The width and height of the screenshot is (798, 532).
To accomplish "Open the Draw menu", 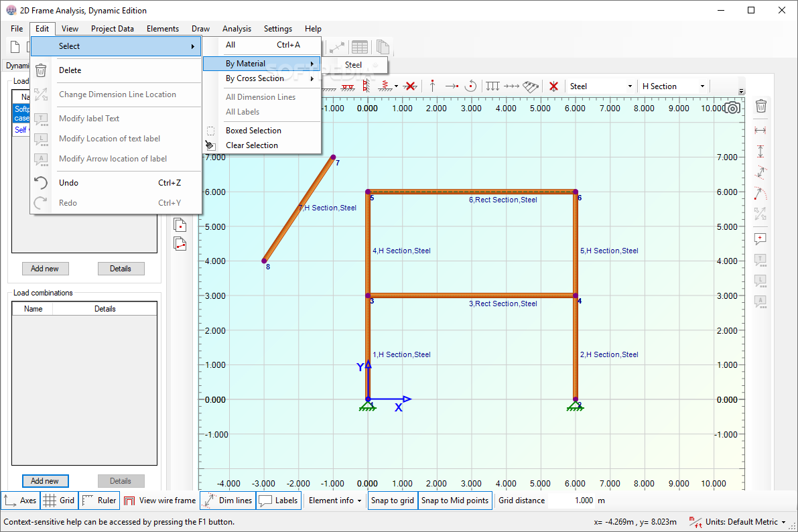I will [200, 29].
